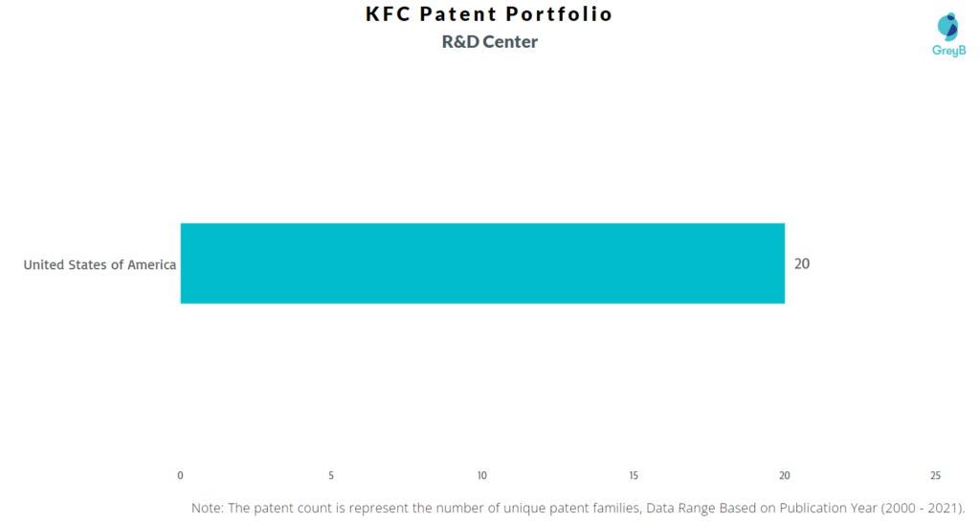Click the GreyB brand text
This screenshot has width=980, height=523.
(x=948, y=51)
